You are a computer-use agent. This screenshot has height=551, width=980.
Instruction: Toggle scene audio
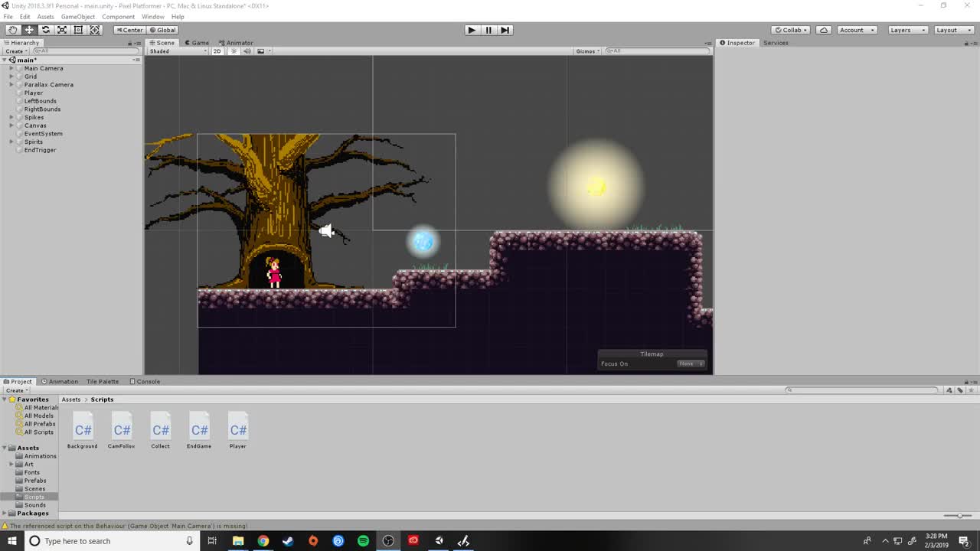click(x=247, y=51)
